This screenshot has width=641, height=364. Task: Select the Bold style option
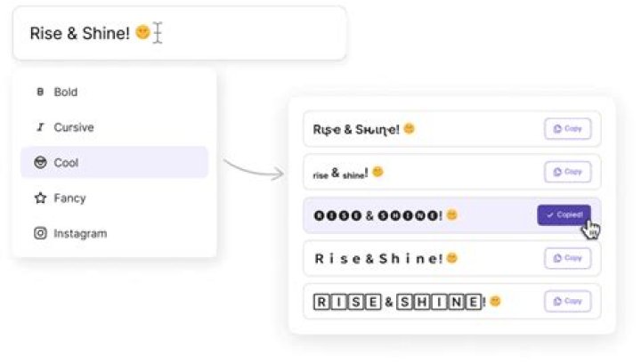[115, 92]
